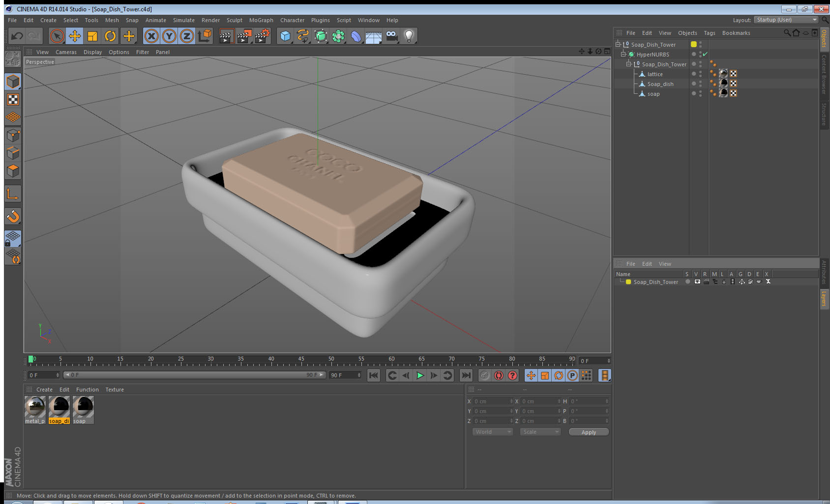Toggle the coordinate system icon
Viewport: 830px width, 504px height.
[x=205, y=36]
